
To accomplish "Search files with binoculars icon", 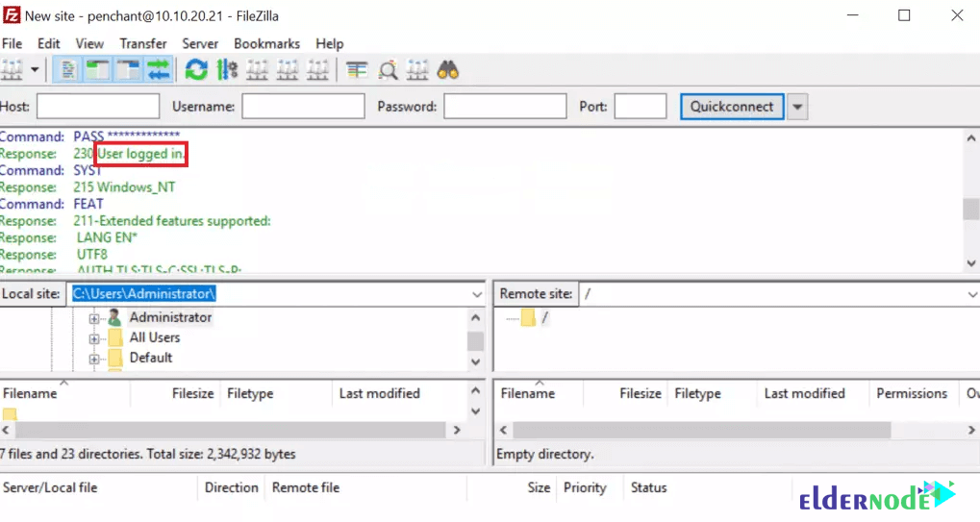I will [x=448, y=70].
